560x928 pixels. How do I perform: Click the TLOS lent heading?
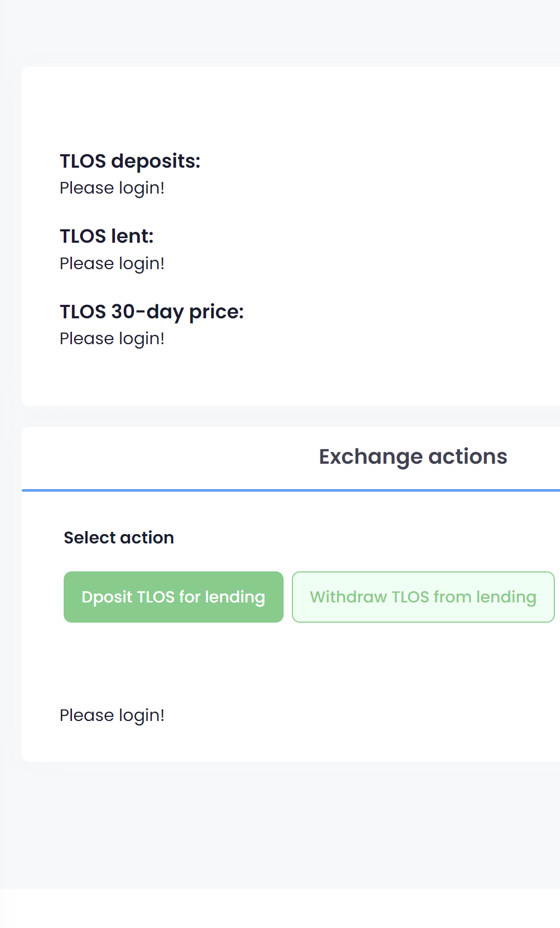(107, 236)
